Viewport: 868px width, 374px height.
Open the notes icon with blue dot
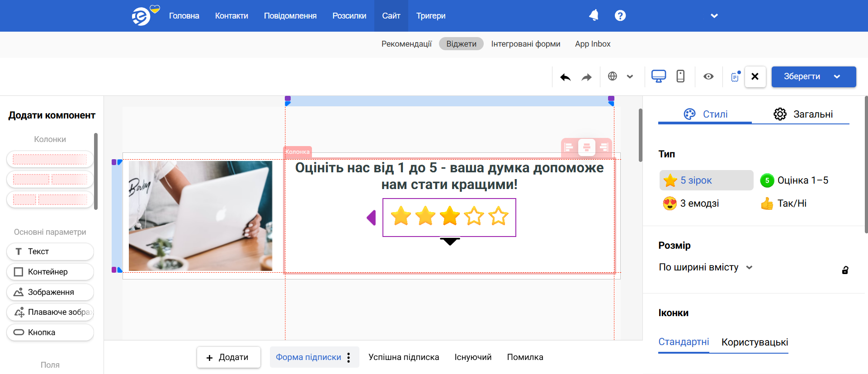tap(736, 76)
